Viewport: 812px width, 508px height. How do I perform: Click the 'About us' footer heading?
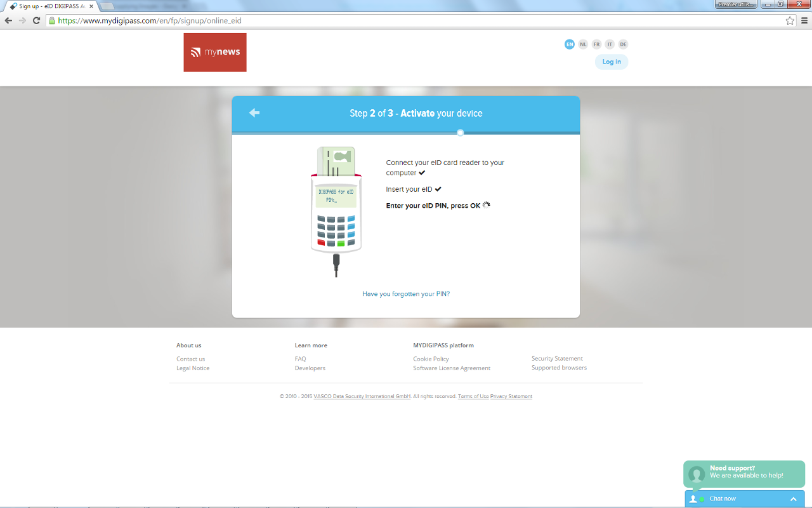(x=189, y=345)
